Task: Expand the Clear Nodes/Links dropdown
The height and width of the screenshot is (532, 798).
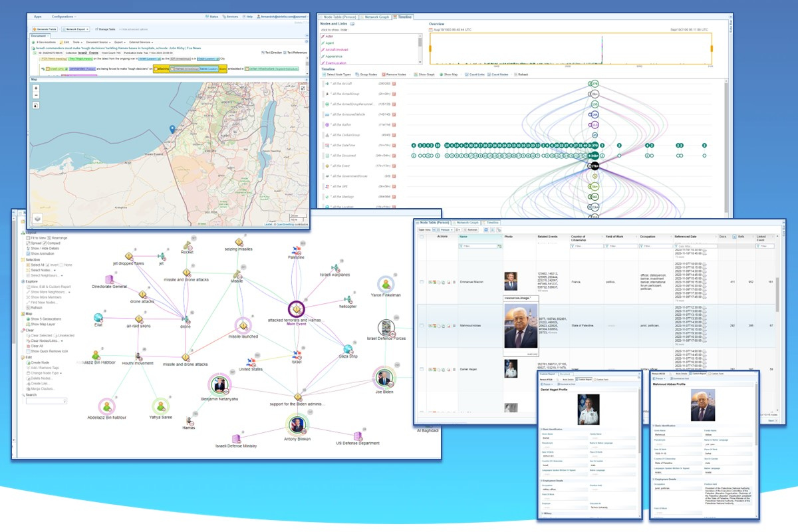Action: [x=45, y=340]
